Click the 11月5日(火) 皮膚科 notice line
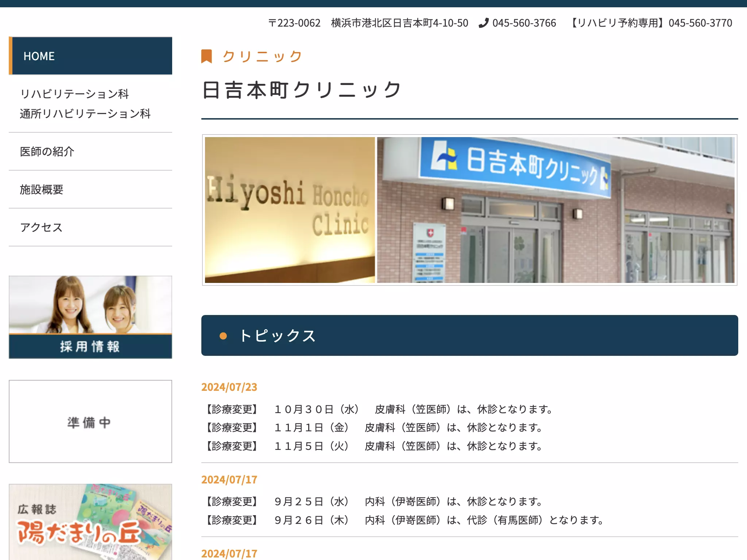Viewport: 747px width, 560px height. click(x=373, y=446)
